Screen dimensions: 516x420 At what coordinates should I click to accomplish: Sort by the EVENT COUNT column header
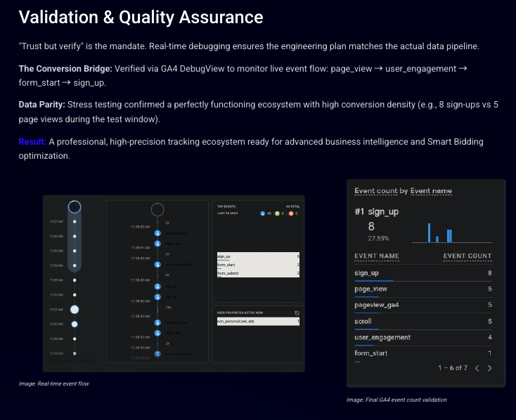(467, 256)
